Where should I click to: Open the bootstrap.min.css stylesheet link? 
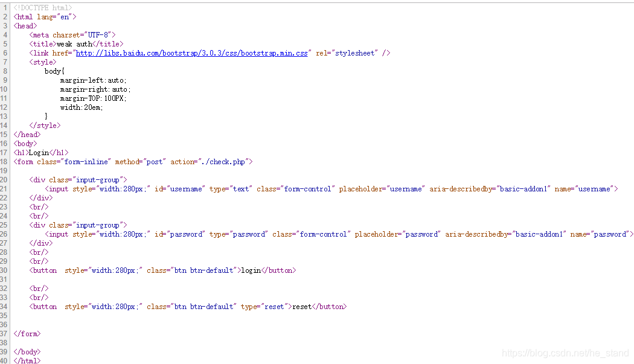191,53
